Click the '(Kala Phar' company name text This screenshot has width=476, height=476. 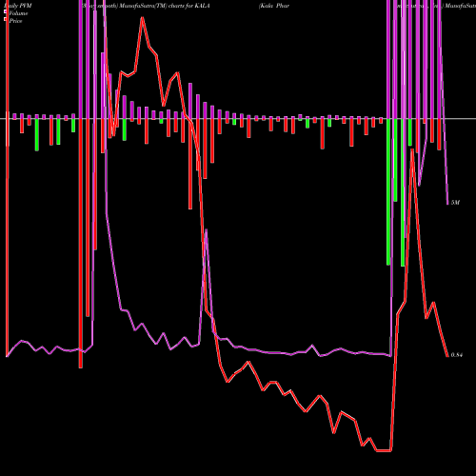coord(274,6)
